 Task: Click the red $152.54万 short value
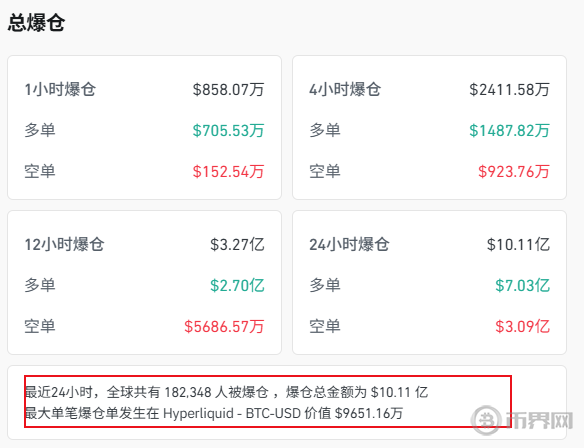pos(228,172)
